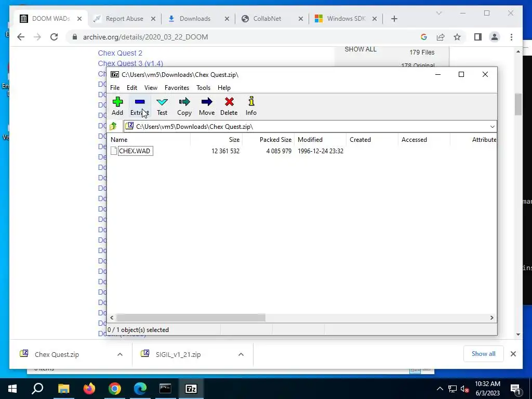The image size is (532, 399).
Task: Close the Report Abuse tab
Action: pos(153,19)
